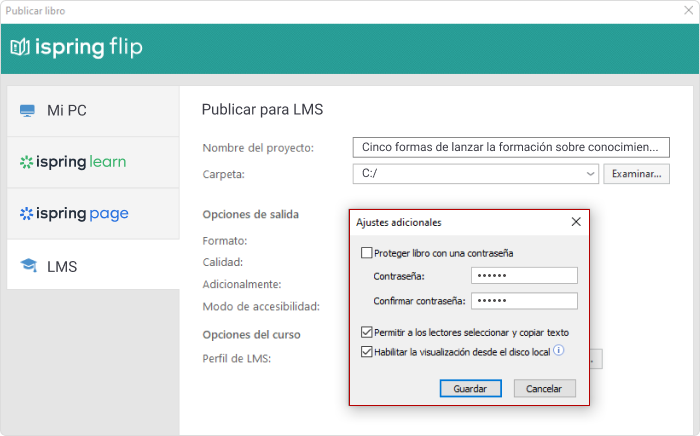Image resolution: width=700 pixels, height=436 pixels.
Task: Close the Publicar libro window
Action: [688, 10]
